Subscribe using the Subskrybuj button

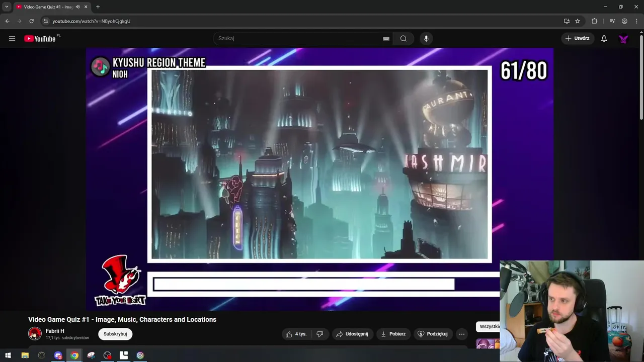(115, 334)
